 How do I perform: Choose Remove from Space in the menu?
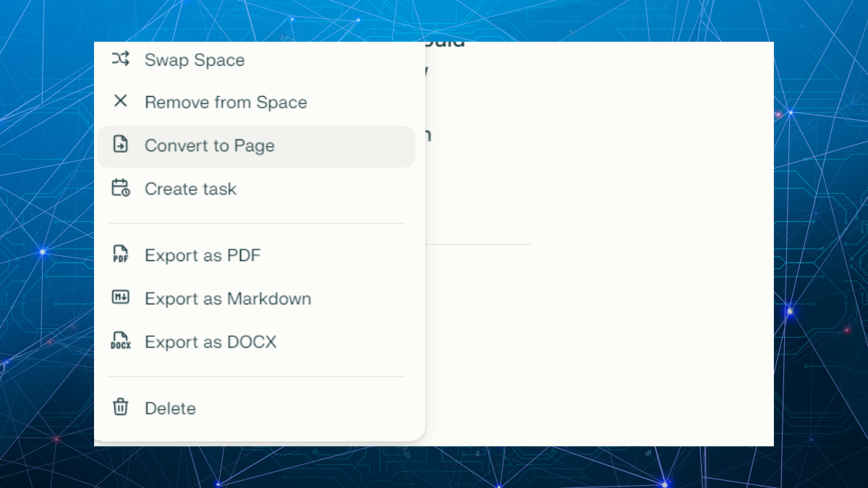pos(226,103)
